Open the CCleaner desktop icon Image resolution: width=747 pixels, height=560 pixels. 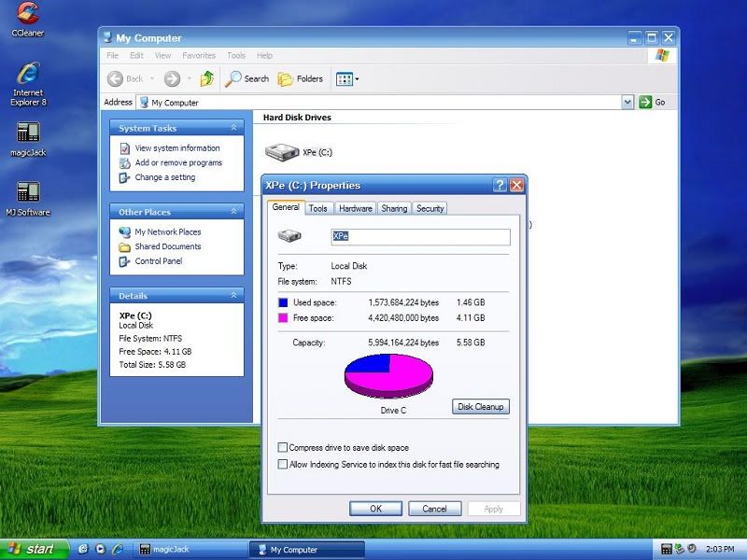pos(27,13)
